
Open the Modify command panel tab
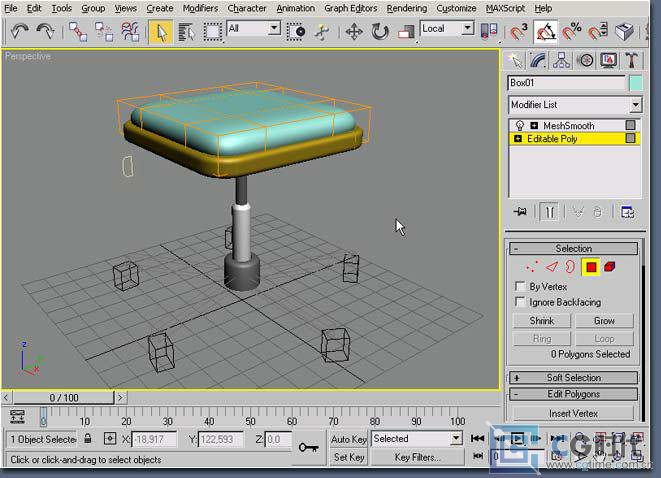tap(538, 61)
